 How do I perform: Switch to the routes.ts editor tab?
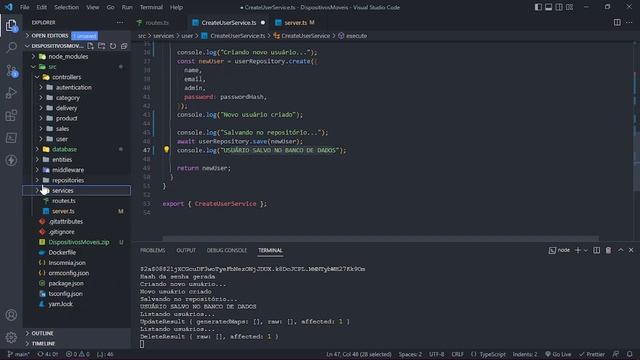(157, 22)
